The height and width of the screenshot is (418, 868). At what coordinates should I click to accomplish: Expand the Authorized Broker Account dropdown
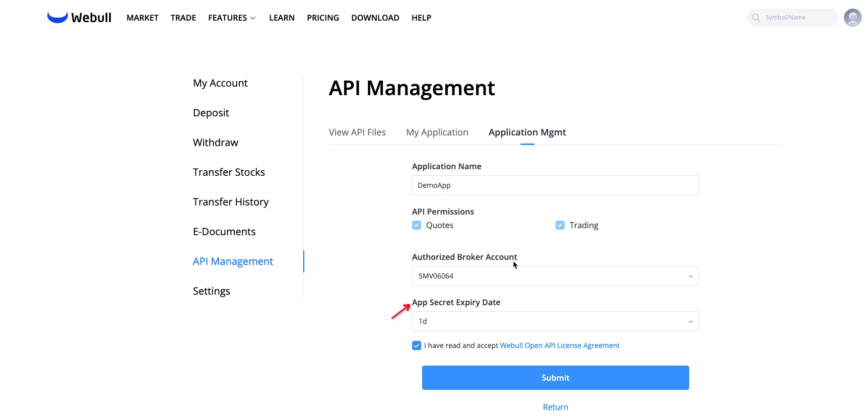point(555,276)
